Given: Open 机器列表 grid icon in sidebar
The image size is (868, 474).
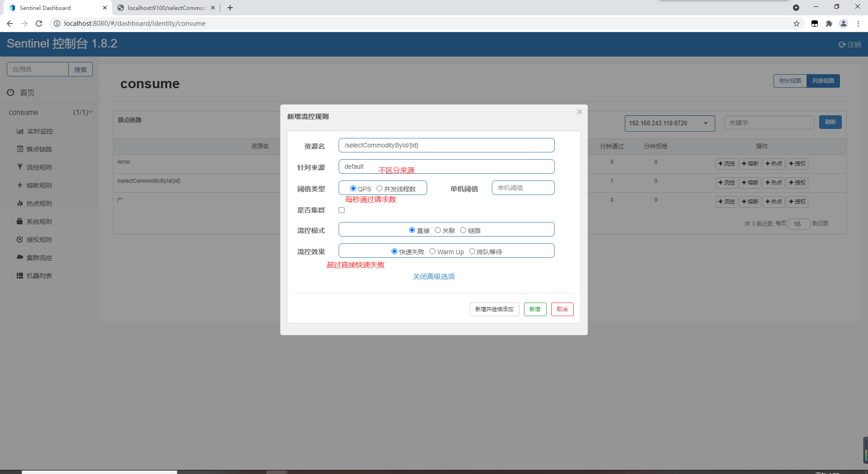Looking at the screenshot, I should 20,275.
